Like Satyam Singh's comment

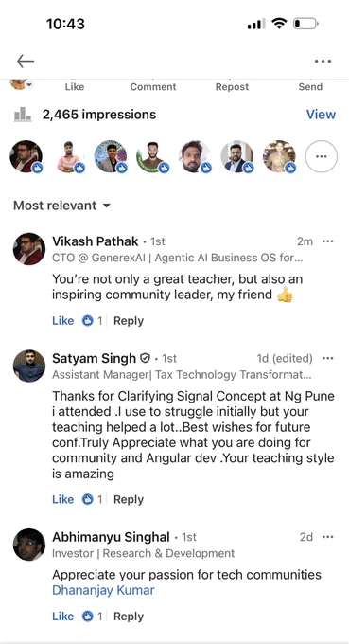coord(62,499)
